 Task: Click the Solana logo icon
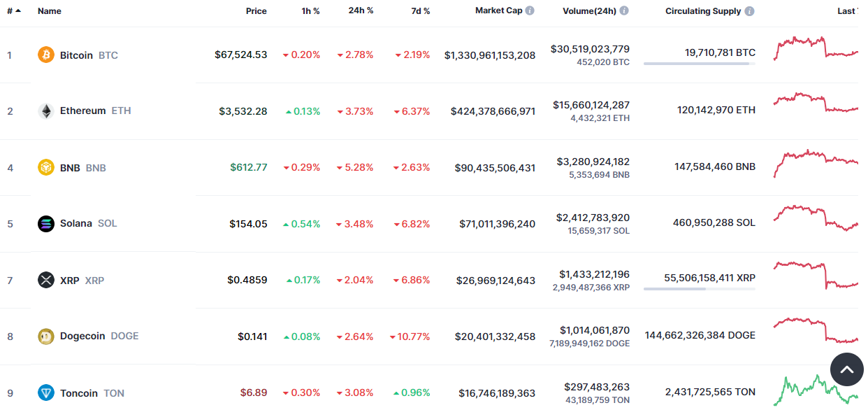(x=46, y=224)
